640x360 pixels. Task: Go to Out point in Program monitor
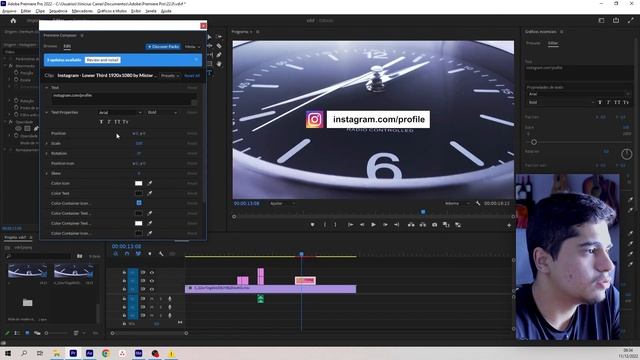pyautogui.click(x=396, y=224)
